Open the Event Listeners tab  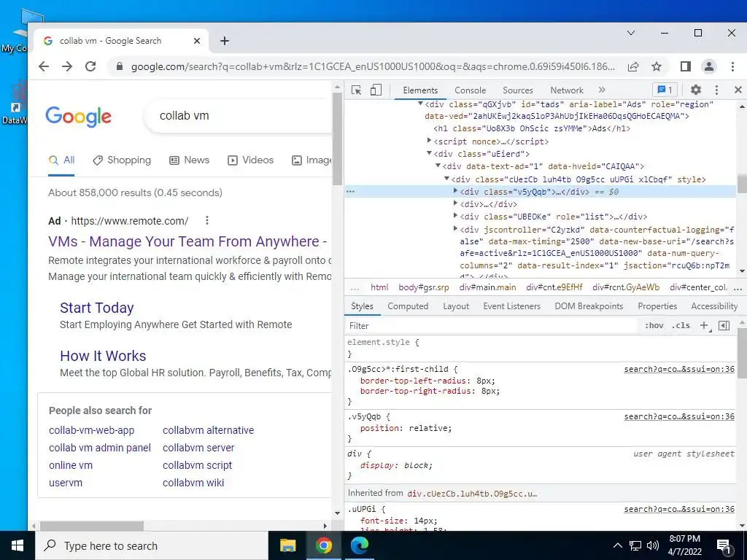point(511,306)
